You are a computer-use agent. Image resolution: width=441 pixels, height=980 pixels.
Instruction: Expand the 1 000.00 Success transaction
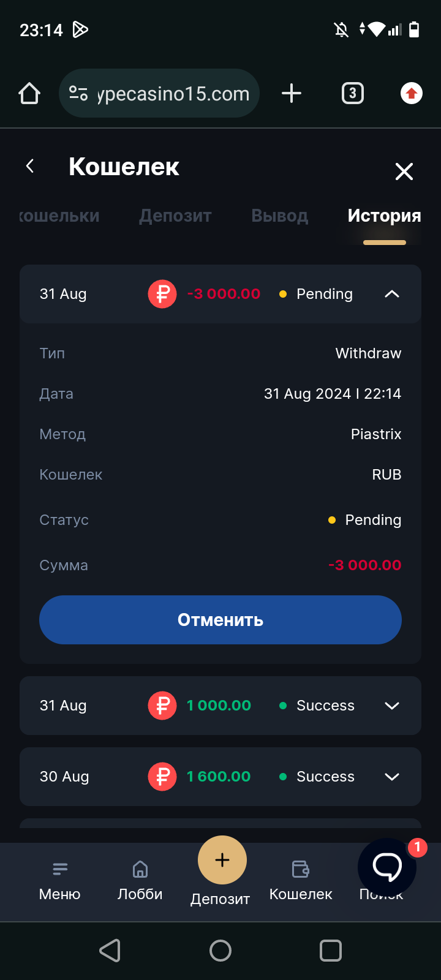click(392, 706)
